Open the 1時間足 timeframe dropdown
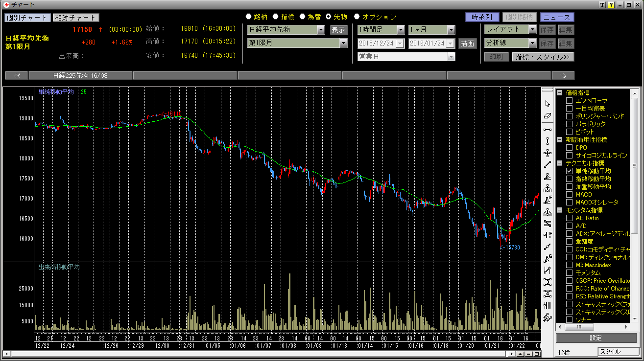 (x=400, y=29)
